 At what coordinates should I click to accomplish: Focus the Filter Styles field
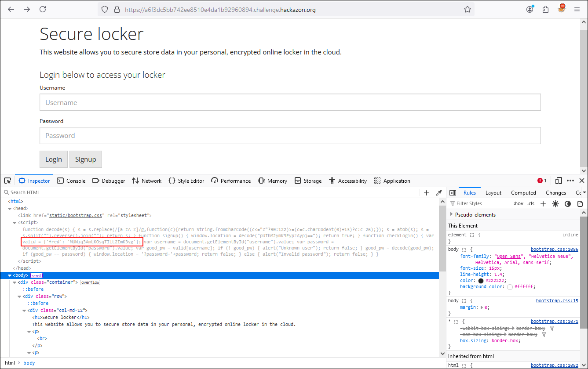tap(479, 204)
